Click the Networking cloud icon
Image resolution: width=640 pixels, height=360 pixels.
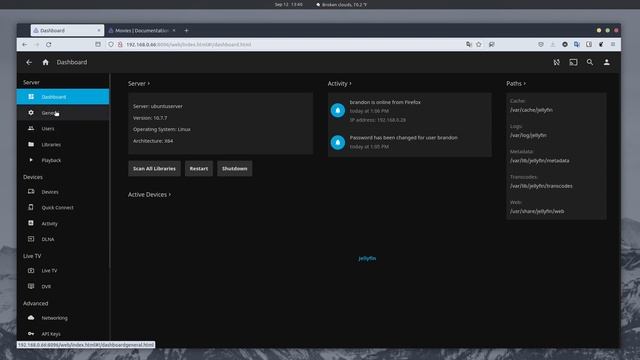pyautogui.click(x=31, y=318)
